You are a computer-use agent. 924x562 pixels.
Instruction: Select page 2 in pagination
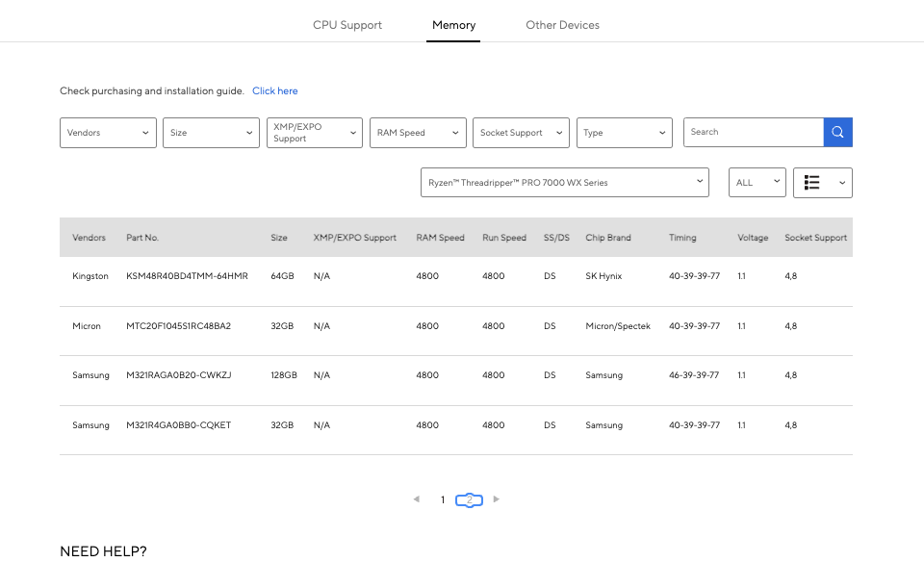click(469, 500)
